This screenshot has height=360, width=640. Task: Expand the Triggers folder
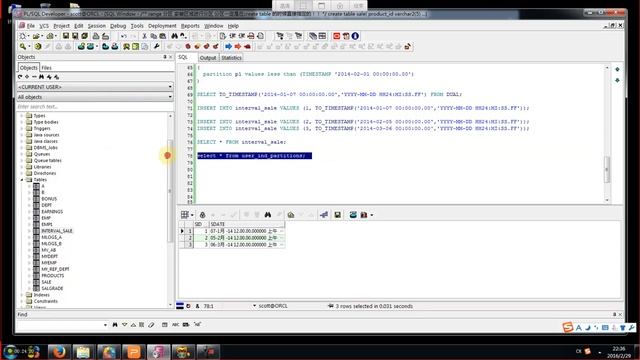pos(22,128)
